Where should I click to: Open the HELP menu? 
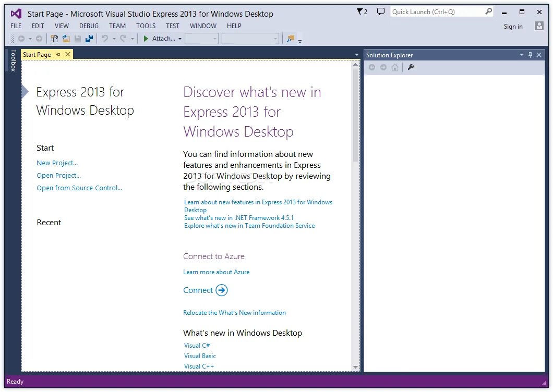pos(234,26)
